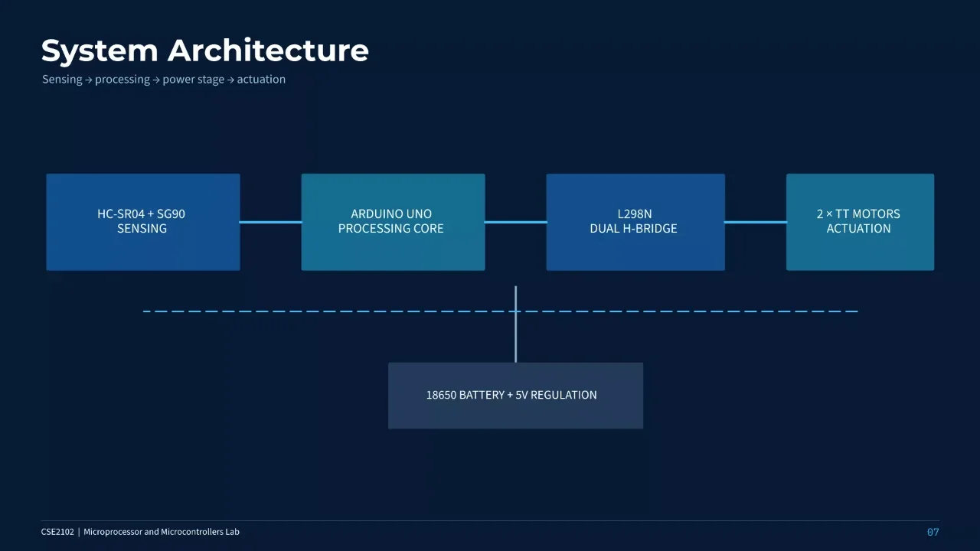Select the HC-SR04 + SG90 Sensing block
Image resolution: width=980 pixels, height=551 pixels.
click(143, 222)
